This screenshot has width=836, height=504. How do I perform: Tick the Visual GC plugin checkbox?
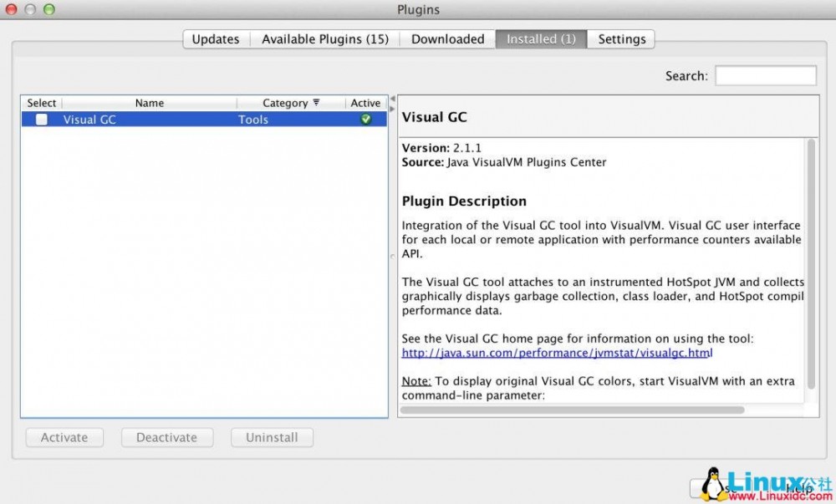[x=41, y=120]
